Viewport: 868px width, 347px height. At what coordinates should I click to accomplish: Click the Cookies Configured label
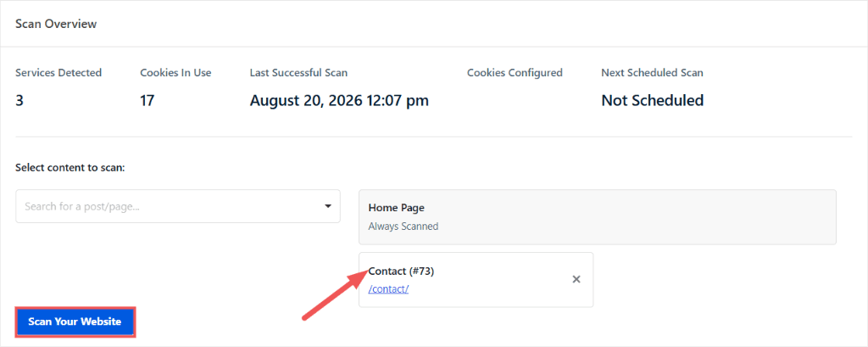515,73
